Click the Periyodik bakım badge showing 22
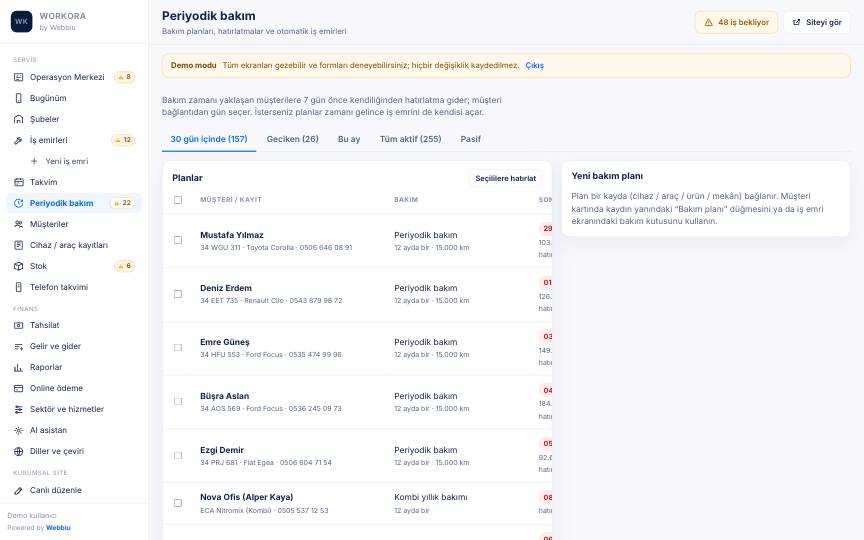Image resolution: width=864 pixels, height=540 pixels. click(122, 203)
